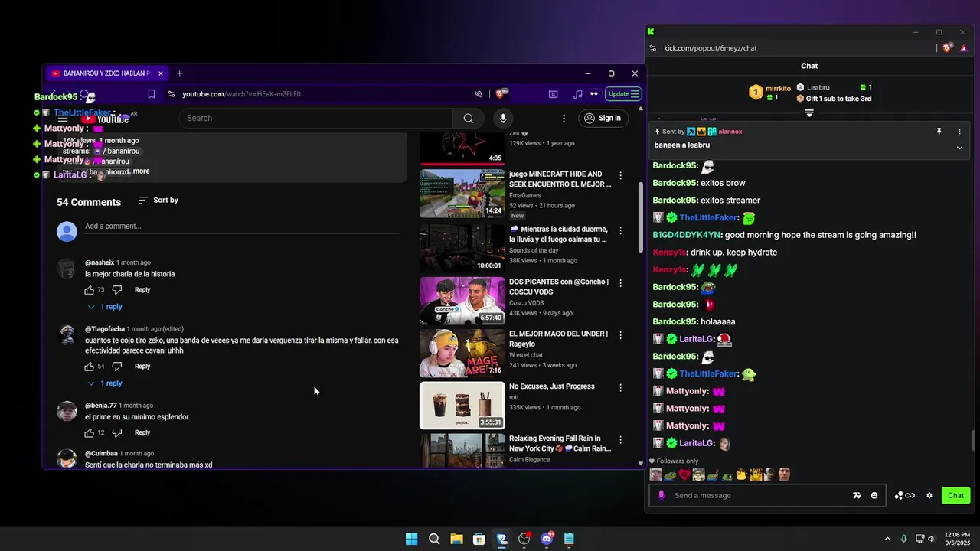Open YouTube search with the magnifier button

[x=468, y=118]
